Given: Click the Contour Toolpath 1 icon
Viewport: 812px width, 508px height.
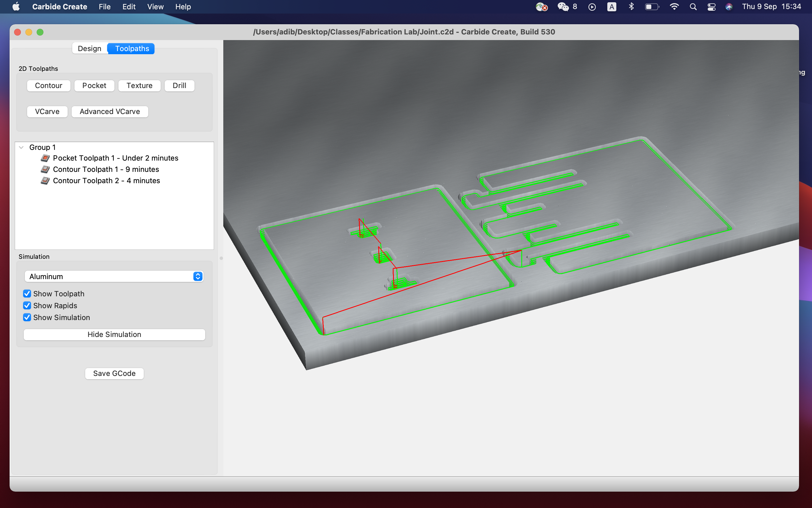Looking at the screenshot, I should [45, 169].
